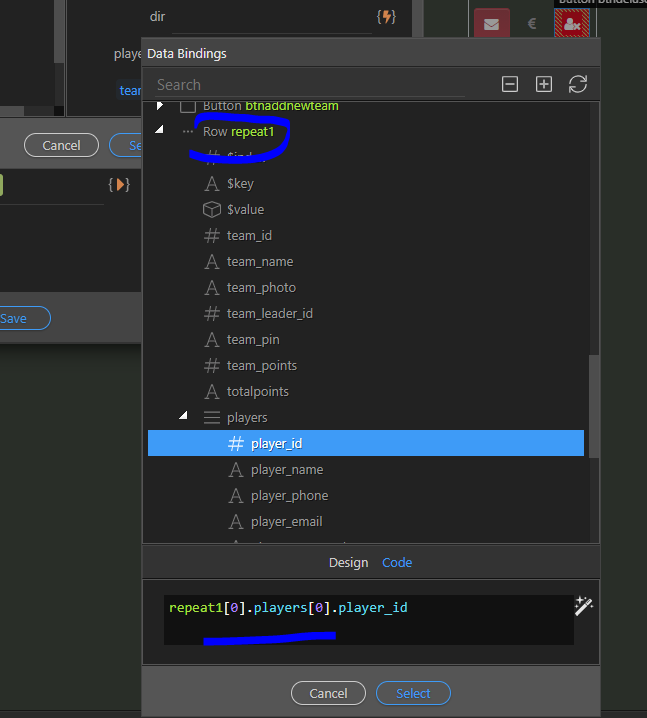
Task: Choose the player_email field
Action: (286, 522)
